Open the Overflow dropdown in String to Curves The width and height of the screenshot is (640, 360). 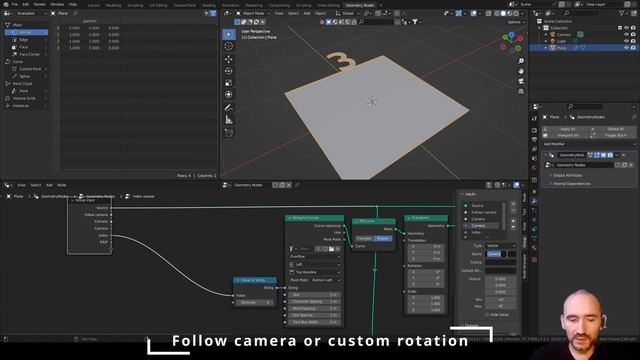click(315, 257)
